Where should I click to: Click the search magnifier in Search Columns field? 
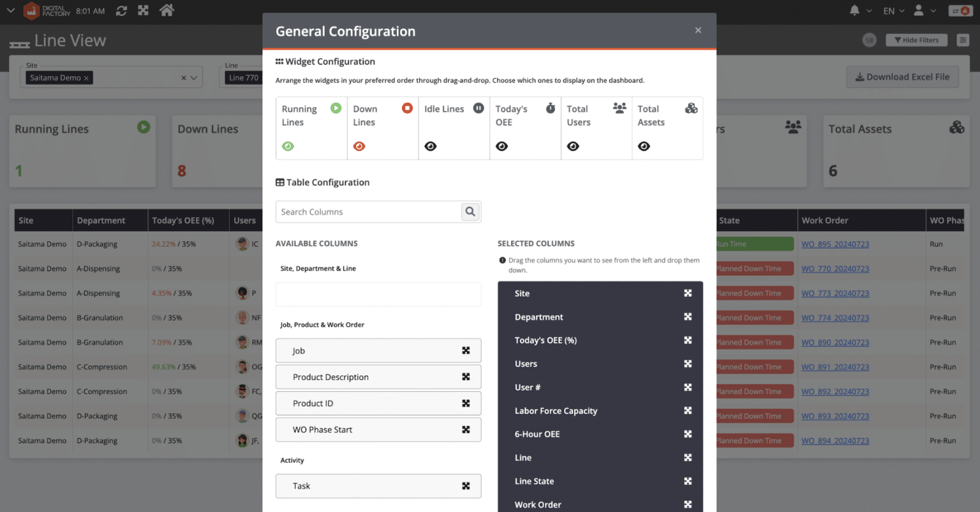point(470,211)
